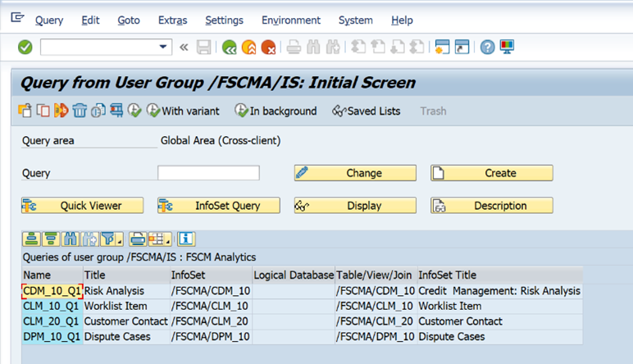The width and height of the screenshot is (633, 364).
Task: Select query CDM_10_Q1 in the list
Action: point(52,291)
